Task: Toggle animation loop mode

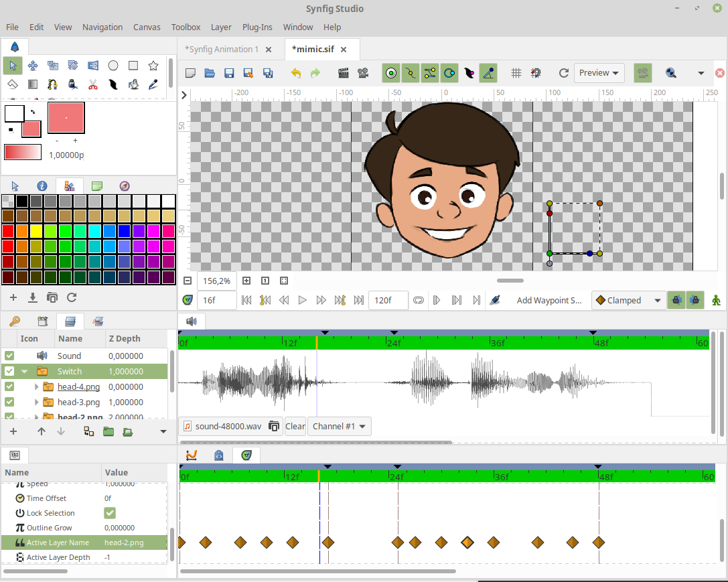Action: tap(419, 300)
